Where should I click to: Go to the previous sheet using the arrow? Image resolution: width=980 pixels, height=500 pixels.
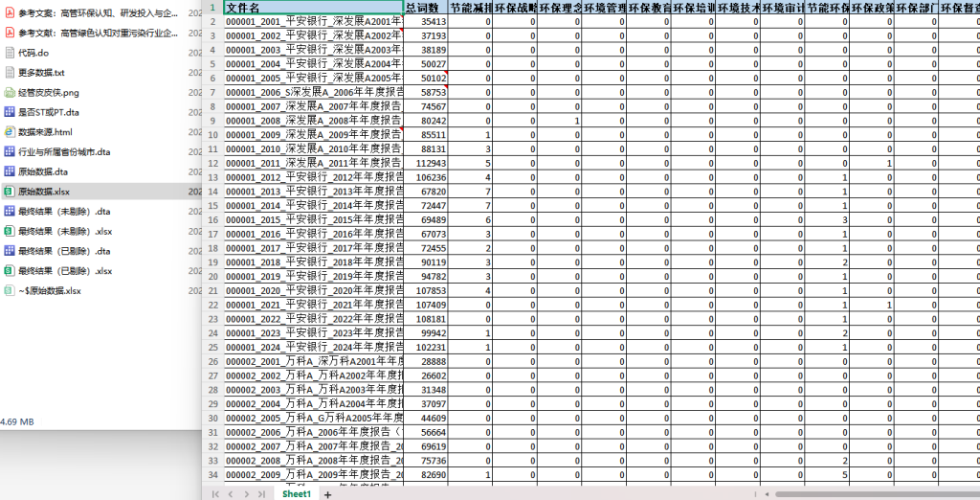pos(231,494)
